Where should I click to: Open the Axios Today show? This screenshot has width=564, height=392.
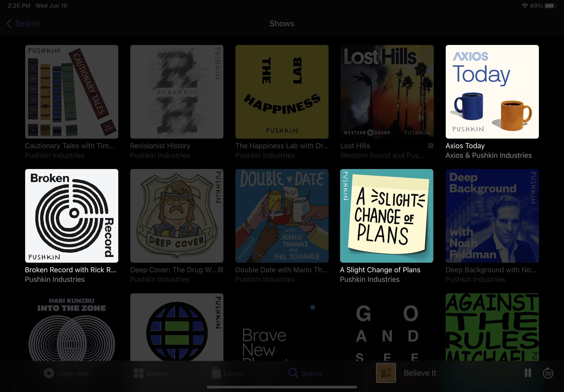click(492, 92)
